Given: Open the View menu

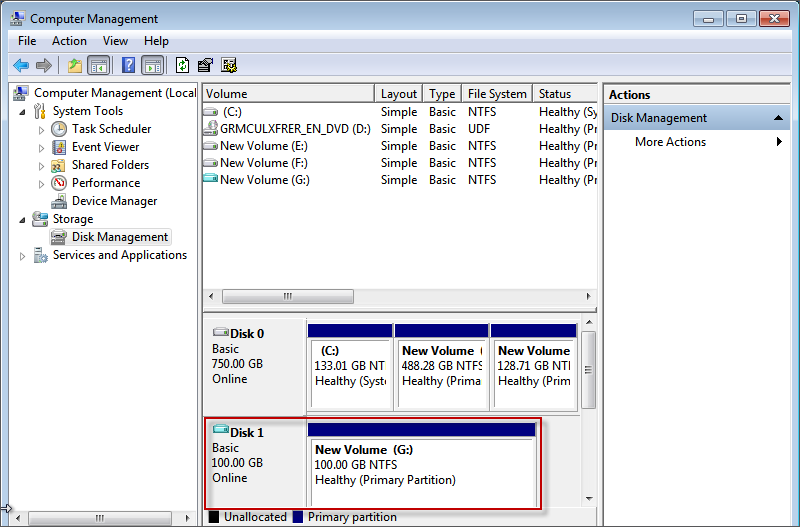Looking at the screenshot, I should coord(115,41).
